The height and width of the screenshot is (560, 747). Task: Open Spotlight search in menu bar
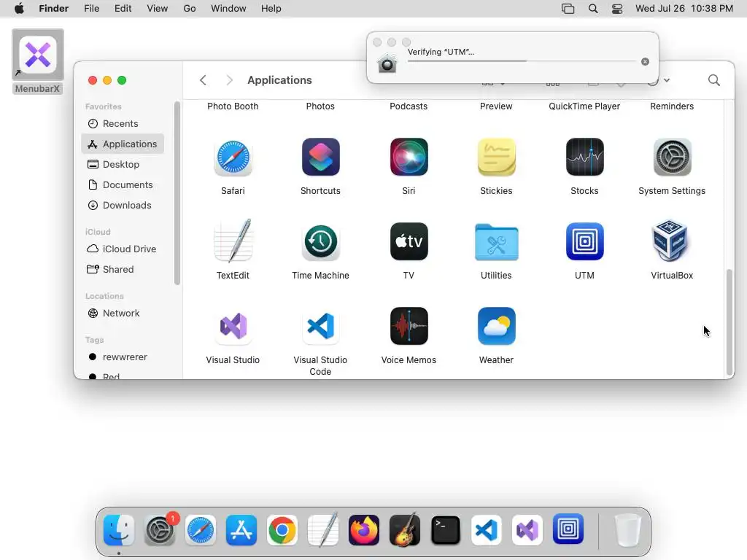click(593, 9)
